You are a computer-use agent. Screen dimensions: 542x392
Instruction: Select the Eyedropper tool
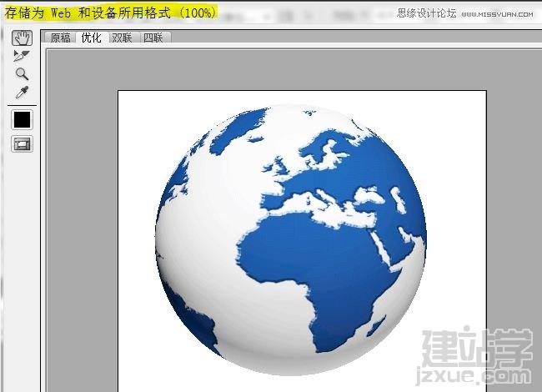click(x=22, y=93)
